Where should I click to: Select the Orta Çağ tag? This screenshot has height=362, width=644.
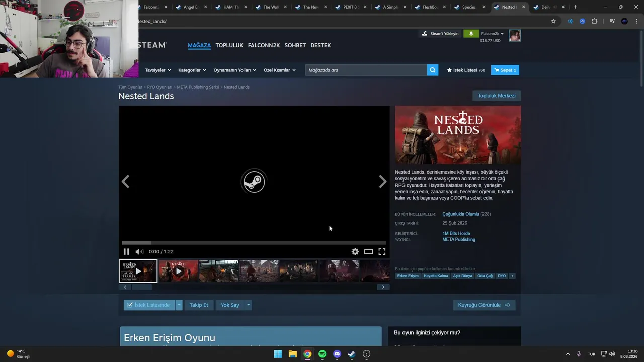coord(485,276)
